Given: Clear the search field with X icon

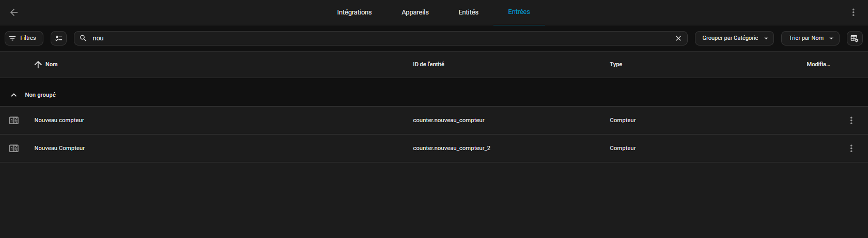Looking at the screenshot, I should point(678,38).
